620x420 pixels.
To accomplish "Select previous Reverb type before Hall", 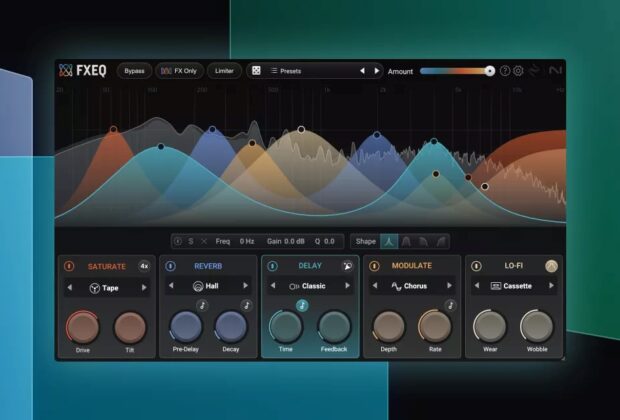I will [171, 286].
